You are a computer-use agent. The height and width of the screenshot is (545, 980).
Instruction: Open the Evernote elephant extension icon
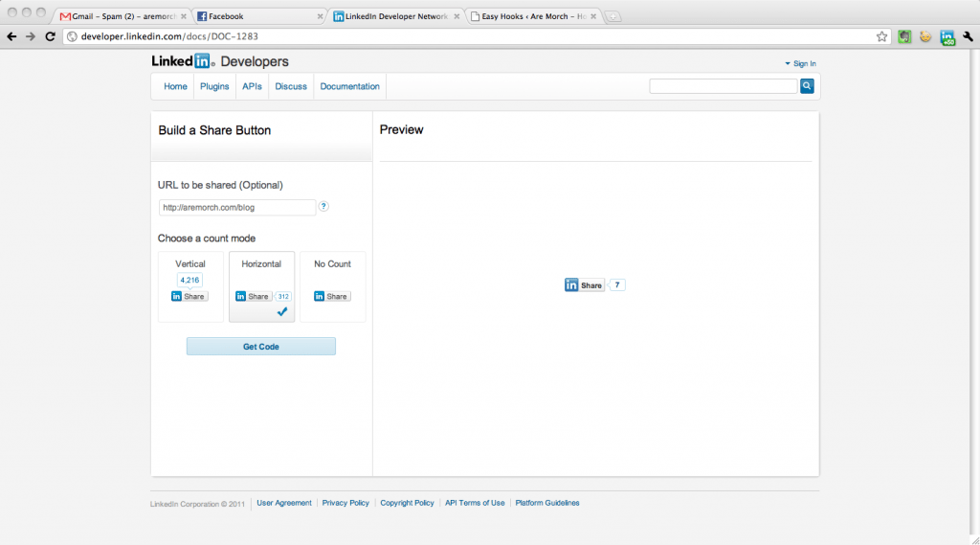904,37
